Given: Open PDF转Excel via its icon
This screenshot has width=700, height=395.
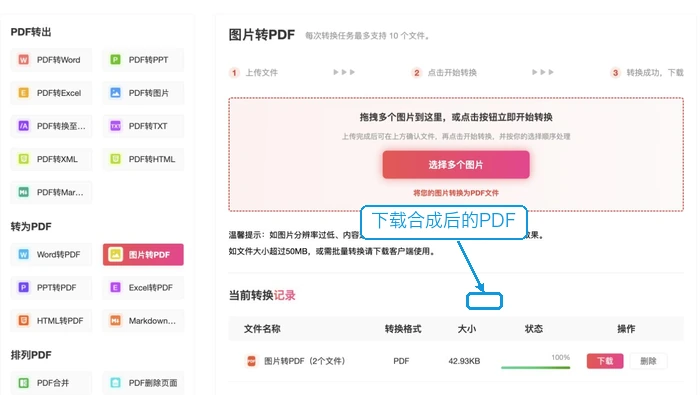Looking at the screenshot, I should 24,93.
